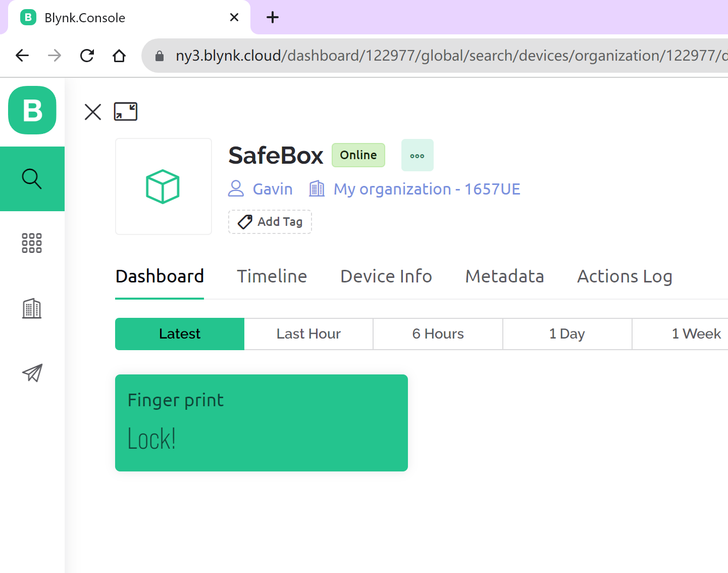Click the Blynk logo in the sidebar

pyautogui.click(x=32, y=110)
